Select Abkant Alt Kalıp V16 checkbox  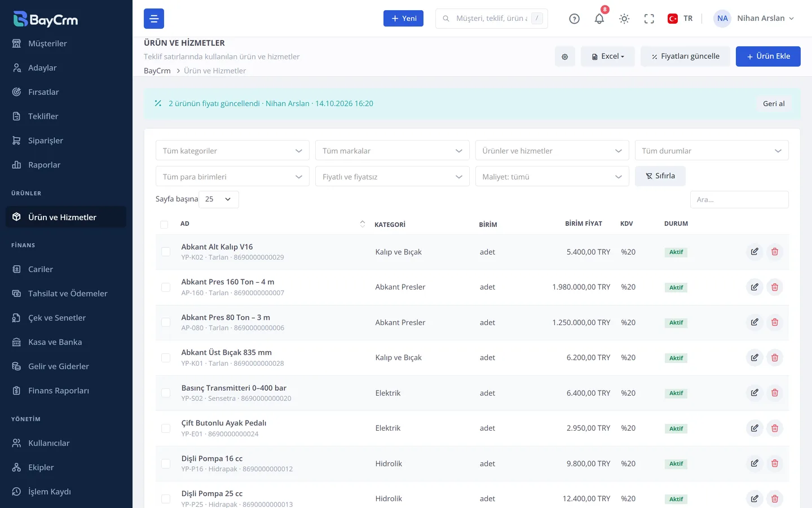166,252
